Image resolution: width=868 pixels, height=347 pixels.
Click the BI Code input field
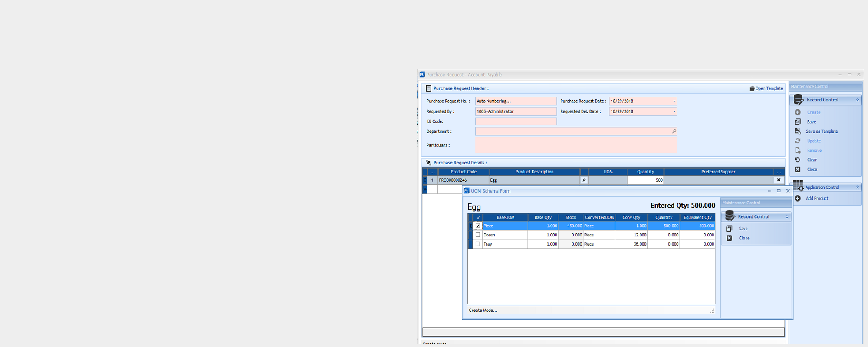click(516, 121)
